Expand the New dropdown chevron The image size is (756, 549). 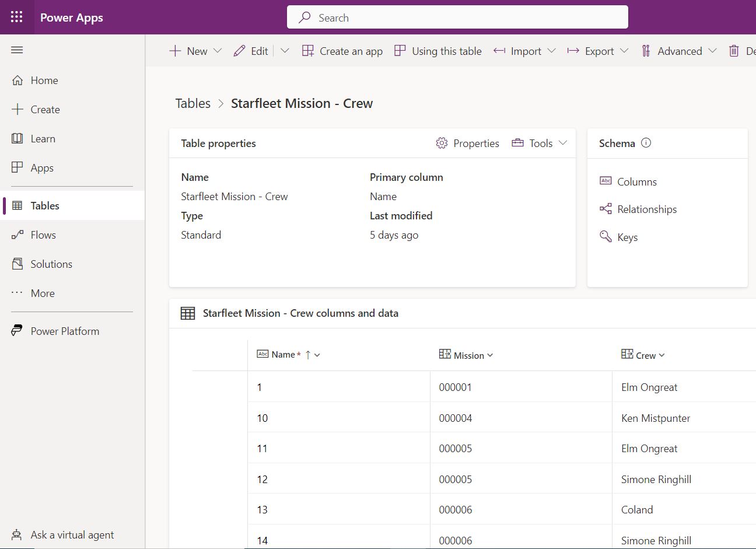(218, 51)
